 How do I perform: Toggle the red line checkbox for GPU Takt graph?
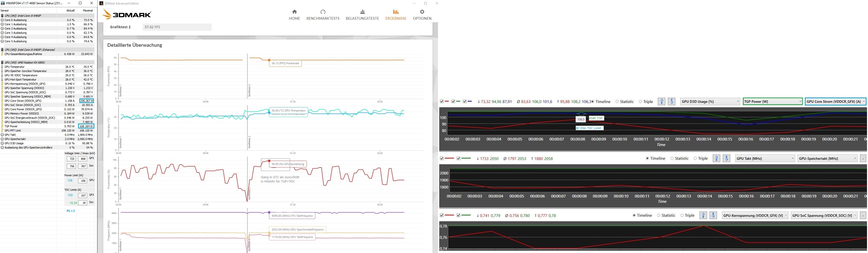point(442,158)
